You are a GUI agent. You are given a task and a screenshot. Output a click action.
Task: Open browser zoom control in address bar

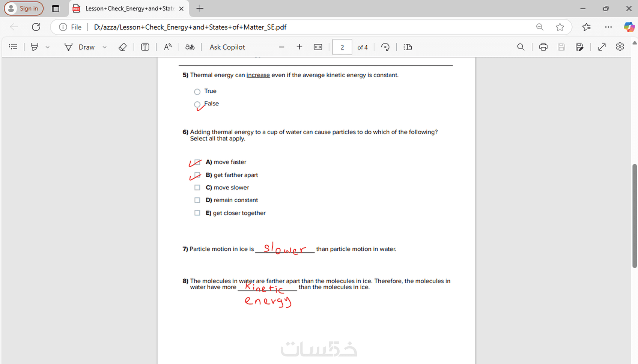pyautogui.click(x=540, y=27)
